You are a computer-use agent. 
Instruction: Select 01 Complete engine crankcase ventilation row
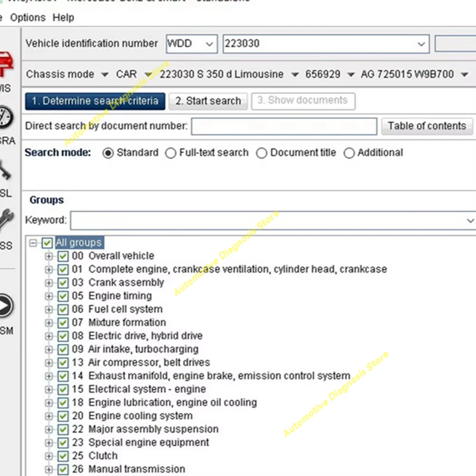229,269
